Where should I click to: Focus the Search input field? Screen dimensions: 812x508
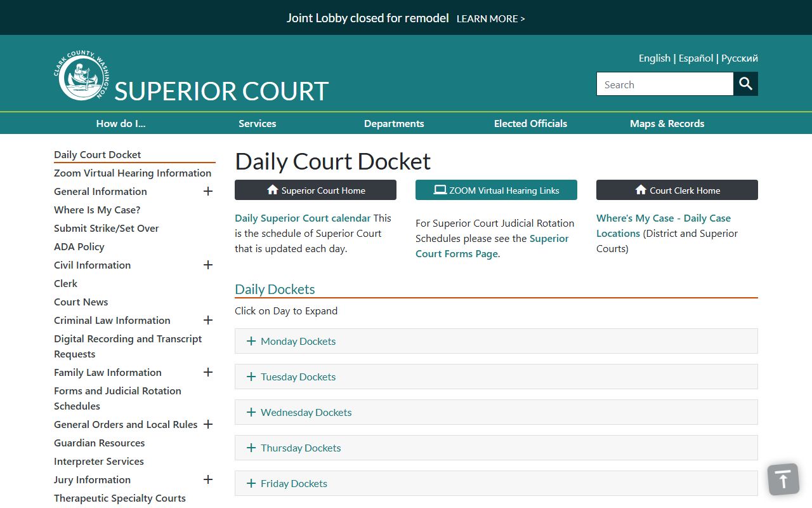tap(665, 84)
